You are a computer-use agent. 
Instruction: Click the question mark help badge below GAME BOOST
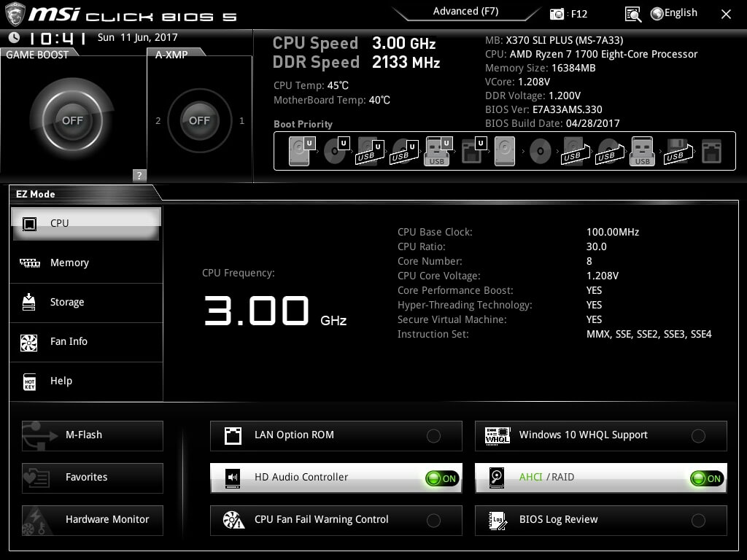pos(139,175)
